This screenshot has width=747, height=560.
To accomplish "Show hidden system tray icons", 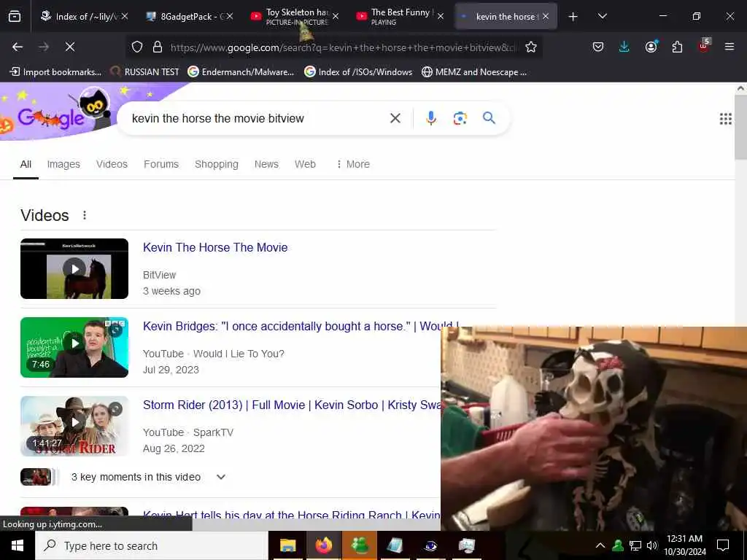I will coord(600,545).
